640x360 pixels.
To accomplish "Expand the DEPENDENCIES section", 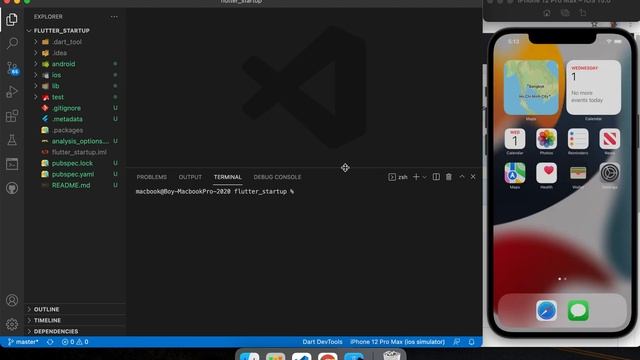I will pos(56,331).
